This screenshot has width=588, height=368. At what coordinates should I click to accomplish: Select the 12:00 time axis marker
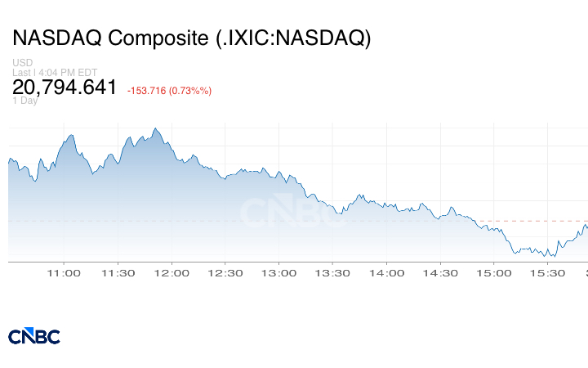pos(173,273)
